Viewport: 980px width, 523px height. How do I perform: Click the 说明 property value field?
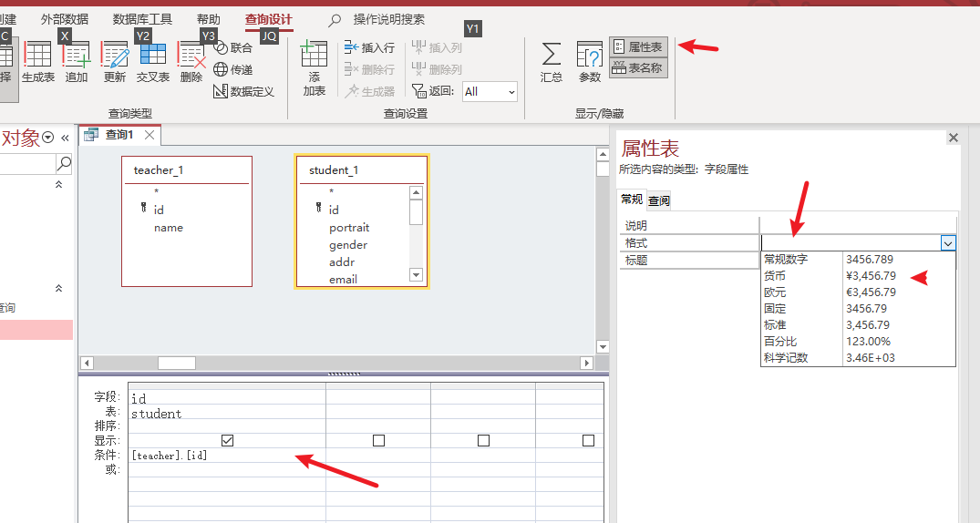point(858,226)
